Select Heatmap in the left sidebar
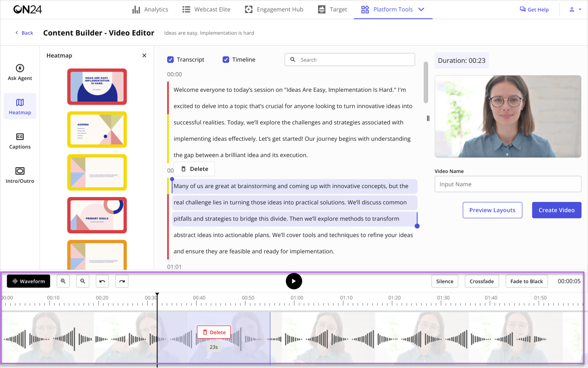The width and height of the screenshot is (588, 368). 20,106
